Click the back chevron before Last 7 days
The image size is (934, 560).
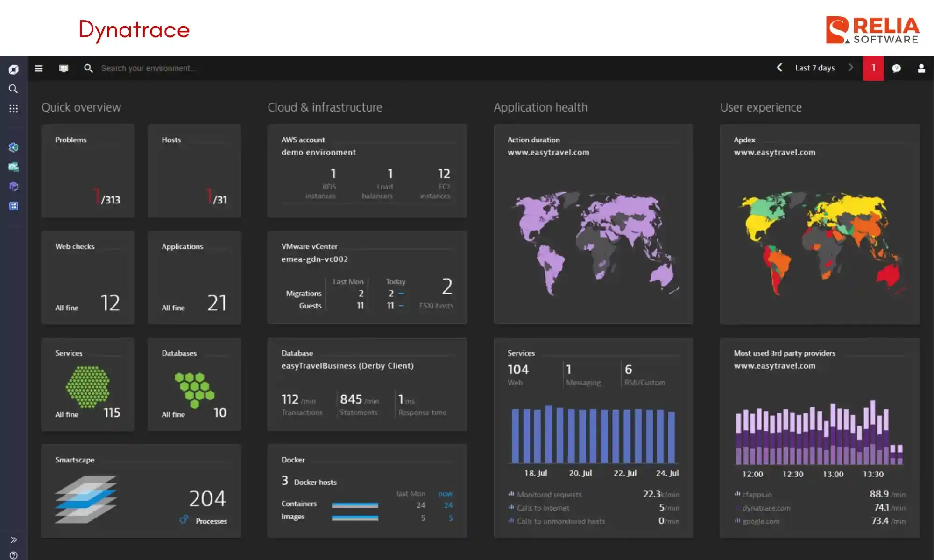click(x=779, y=68)
